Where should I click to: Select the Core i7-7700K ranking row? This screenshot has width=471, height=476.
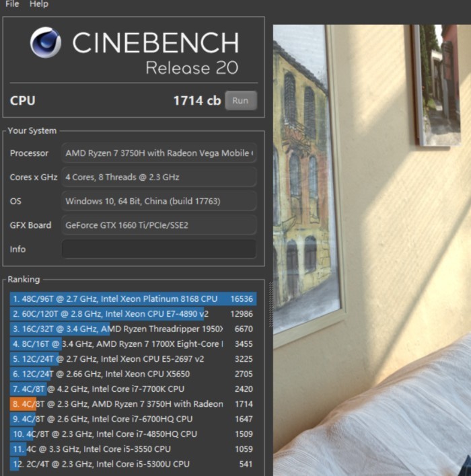133,389
